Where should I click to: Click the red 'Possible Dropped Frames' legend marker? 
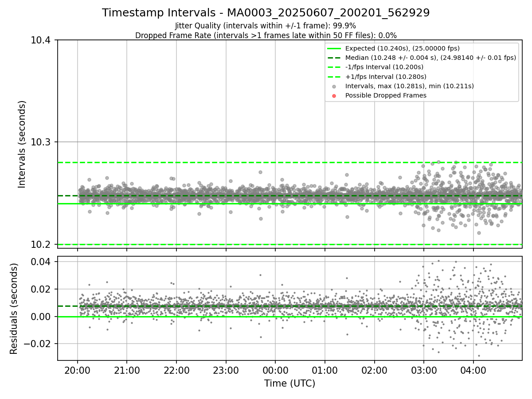[334, 96]
